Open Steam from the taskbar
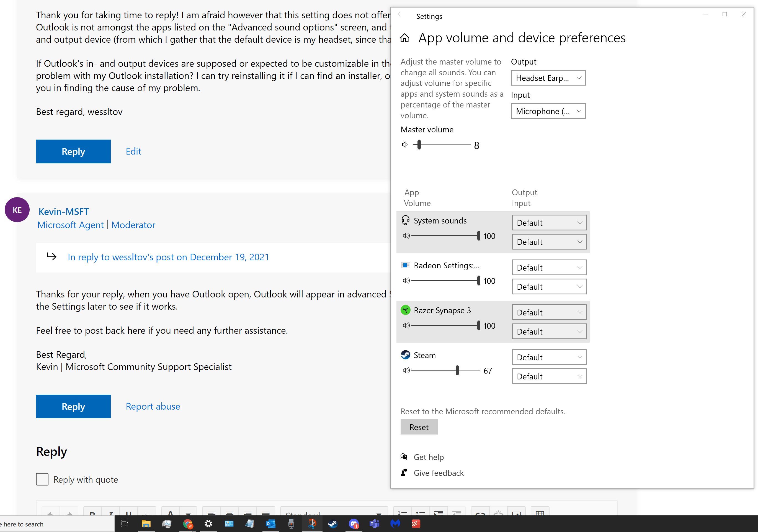 coord(333,524)
